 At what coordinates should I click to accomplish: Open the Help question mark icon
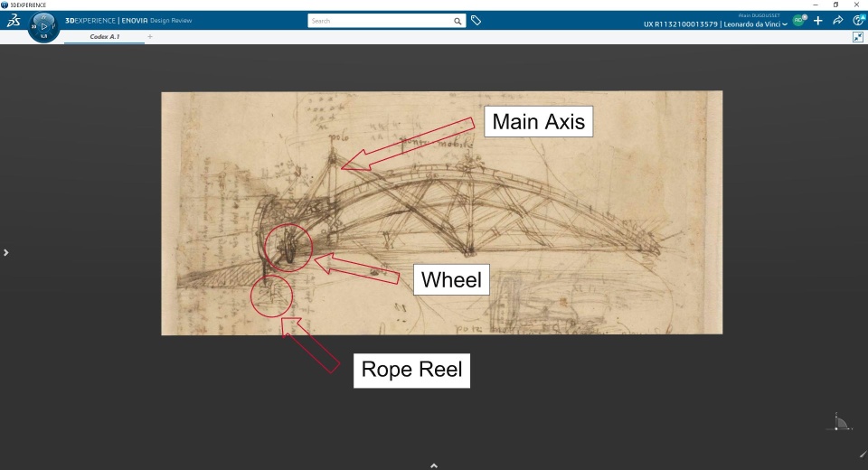[x=858, y=21]
